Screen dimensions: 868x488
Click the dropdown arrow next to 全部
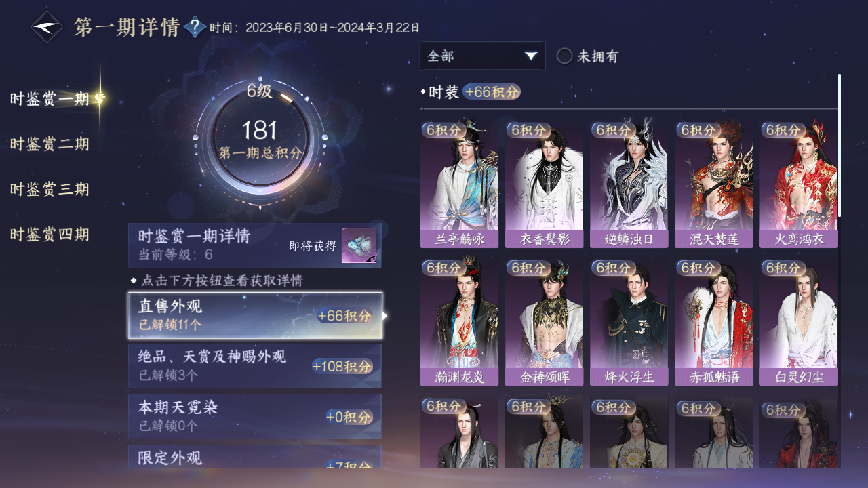tap(531, 56)
